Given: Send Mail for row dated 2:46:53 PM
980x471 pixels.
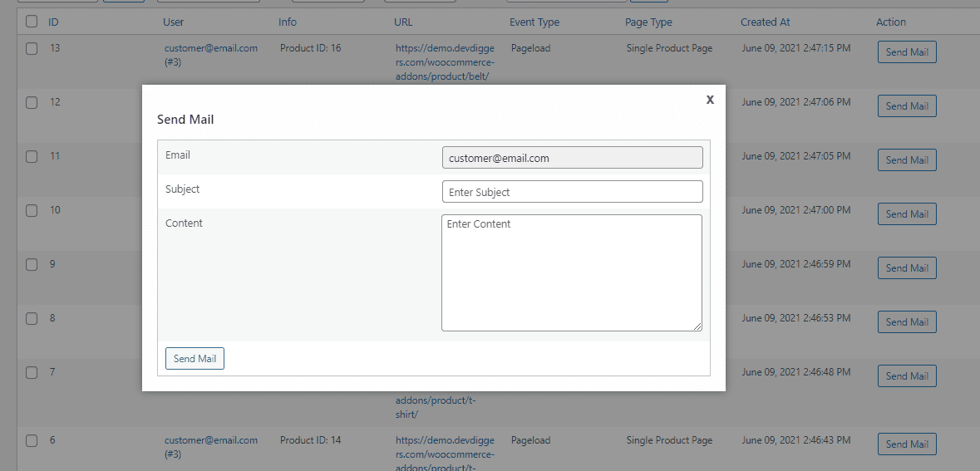Looking at the screenshot, I should point(908,321).
